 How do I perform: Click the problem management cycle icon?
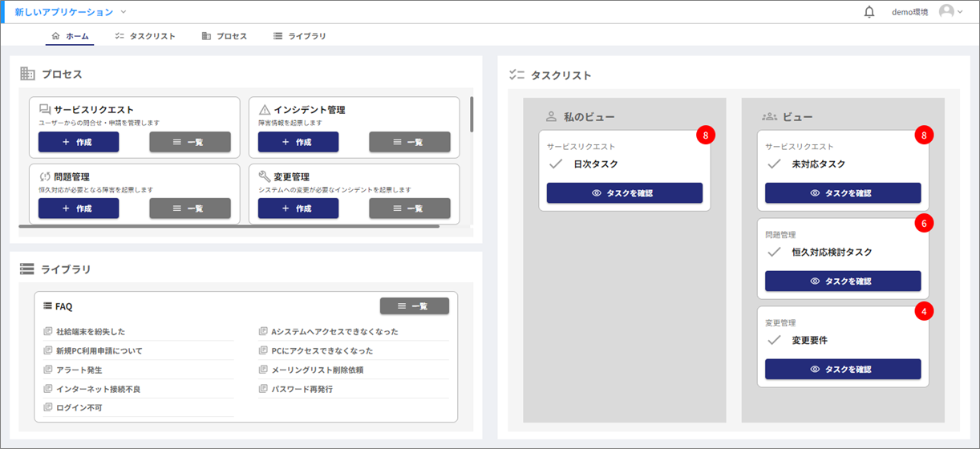pyautogui.click(x=45, y=176)
